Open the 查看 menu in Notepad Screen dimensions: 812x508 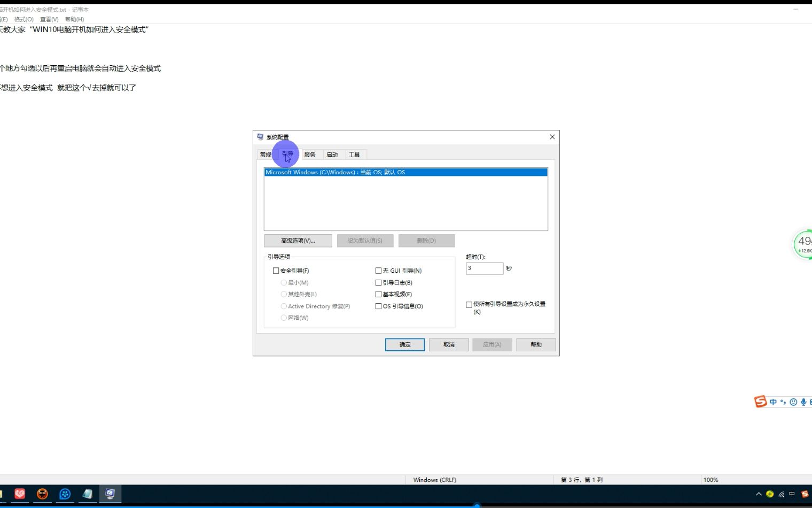(48, 19)
